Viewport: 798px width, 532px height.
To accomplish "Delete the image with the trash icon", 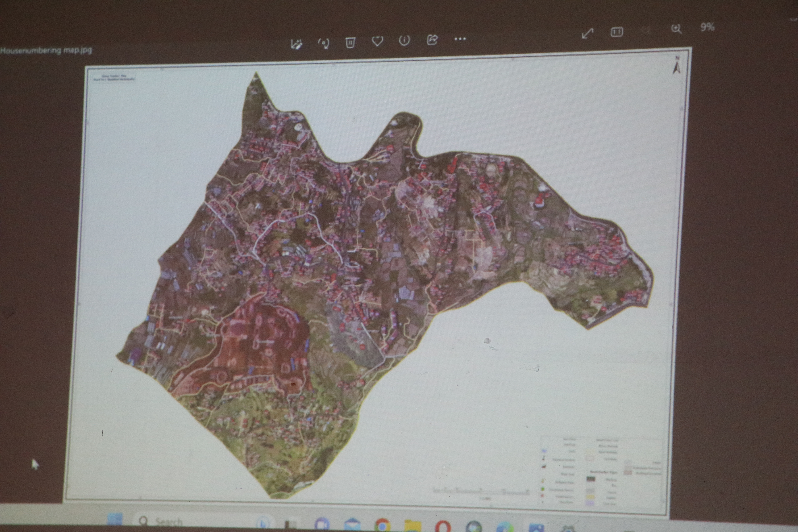I will pyautogui.click(x=350, y=43).
